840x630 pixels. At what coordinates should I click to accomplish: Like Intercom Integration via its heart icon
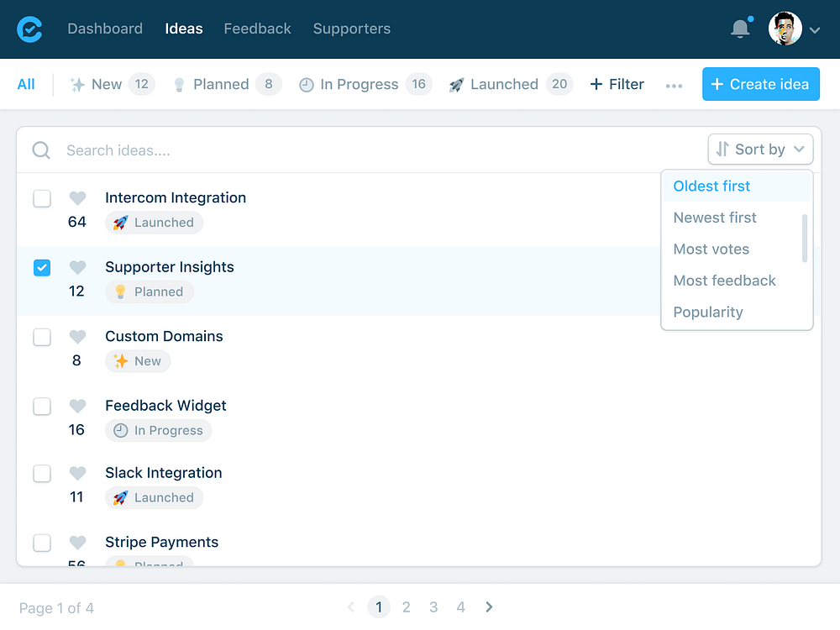click(x=77, y=198)
